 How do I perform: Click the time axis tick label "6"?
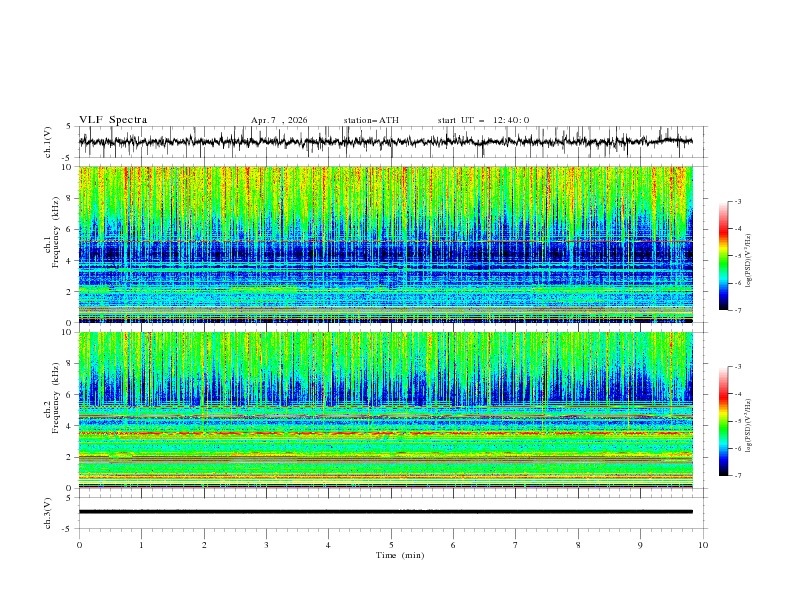[x=453, y=545]
